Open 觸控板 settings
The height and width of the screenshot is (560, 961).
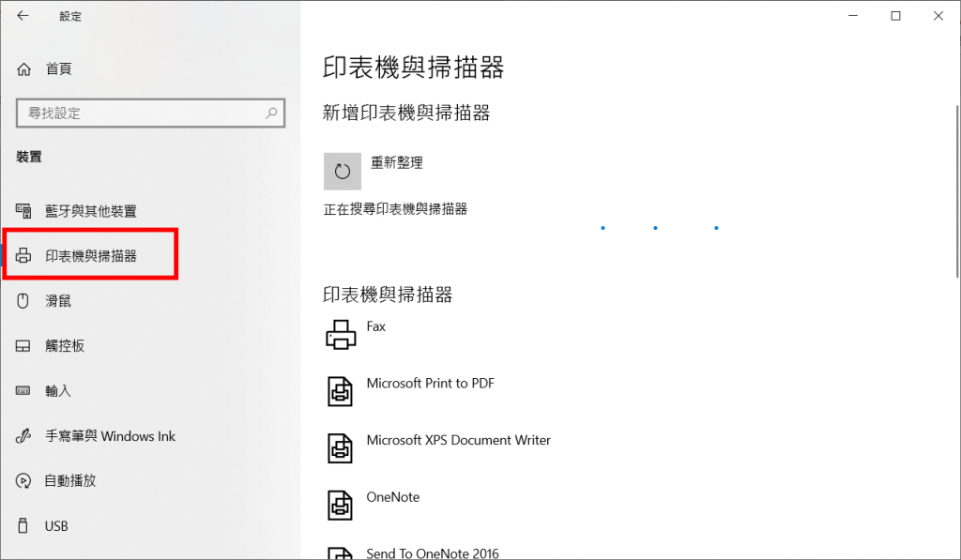pos(65,346)
